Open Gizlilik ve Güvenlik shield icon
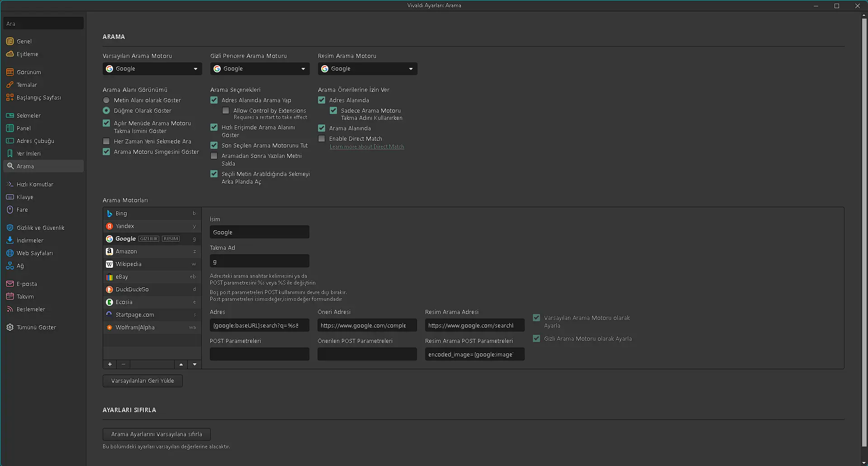This screenshot has width=868, height=466. point(10,228)
